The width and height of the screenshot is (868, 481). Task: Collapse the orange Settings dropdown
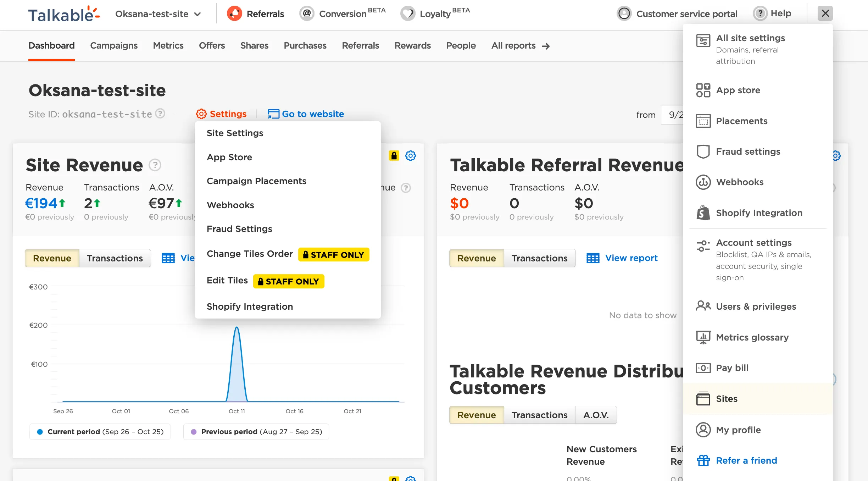click(221, 114)
